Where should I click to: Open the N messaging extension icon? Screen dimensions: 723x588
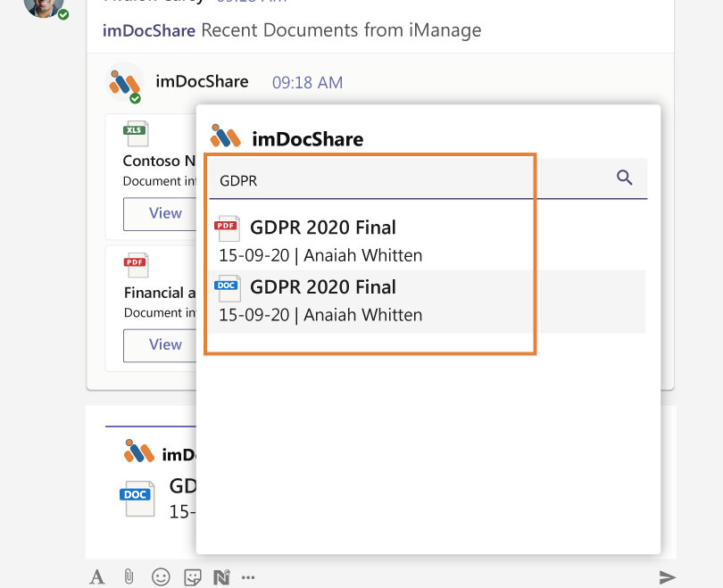[221, 577]
